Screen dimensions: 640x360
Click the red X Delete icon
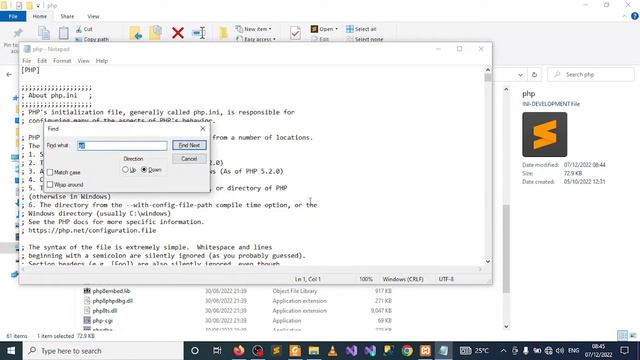pyautogui.click(x=178, y=33)
